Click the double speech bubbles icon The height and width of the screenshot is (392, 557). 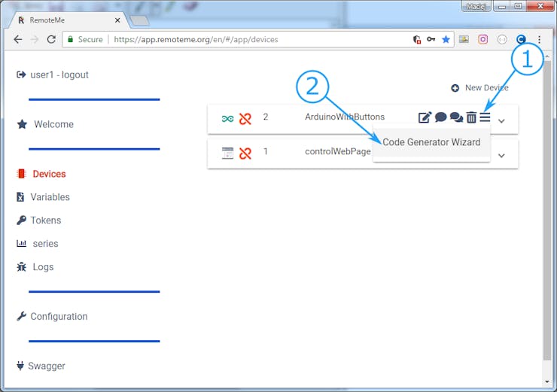point(456,117)
